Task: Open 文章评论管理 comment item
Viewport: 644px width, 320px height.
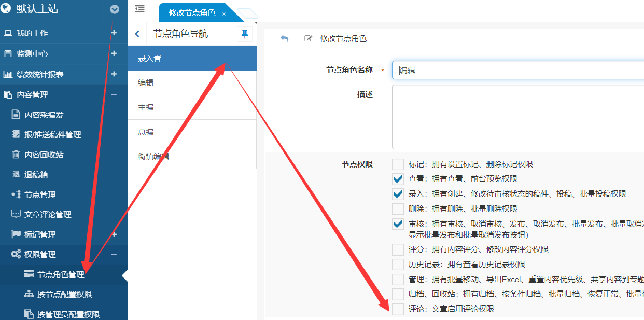Action: tap(47, 214)
